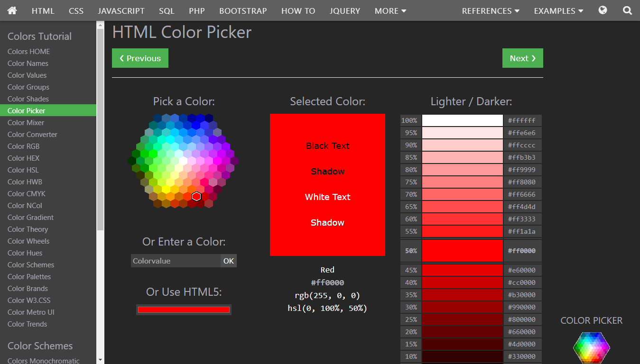Open the MORE dropdown menu
This screenshot has height=364, width=640.
point(390,10)
